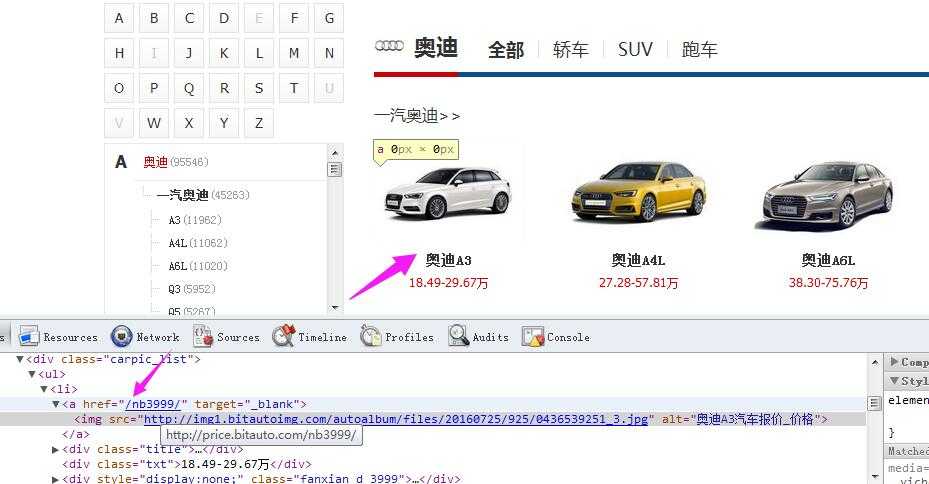Select A3 (11962) in the tree
The image size is (929, 484).
[x=195, y=220]
